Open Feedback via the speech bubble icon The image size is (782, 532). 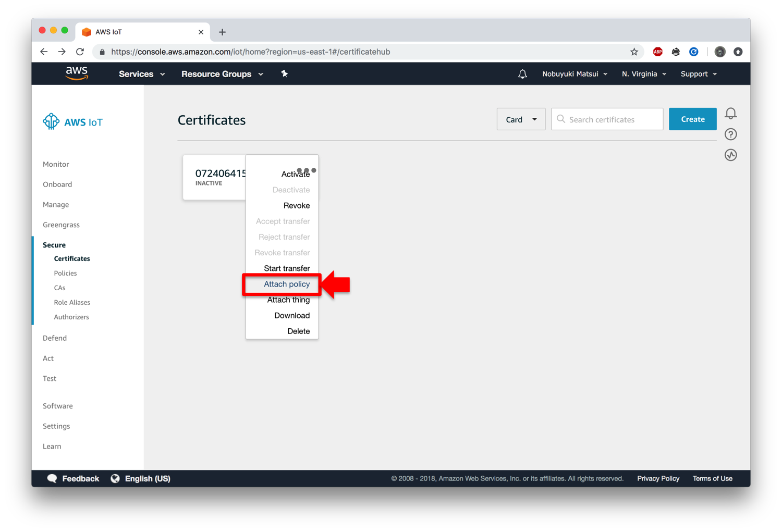point(52,478)
